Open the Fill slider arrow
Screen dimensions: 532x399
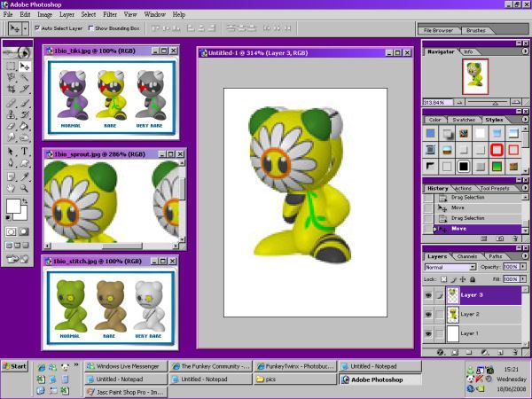(x=523, y=279)
